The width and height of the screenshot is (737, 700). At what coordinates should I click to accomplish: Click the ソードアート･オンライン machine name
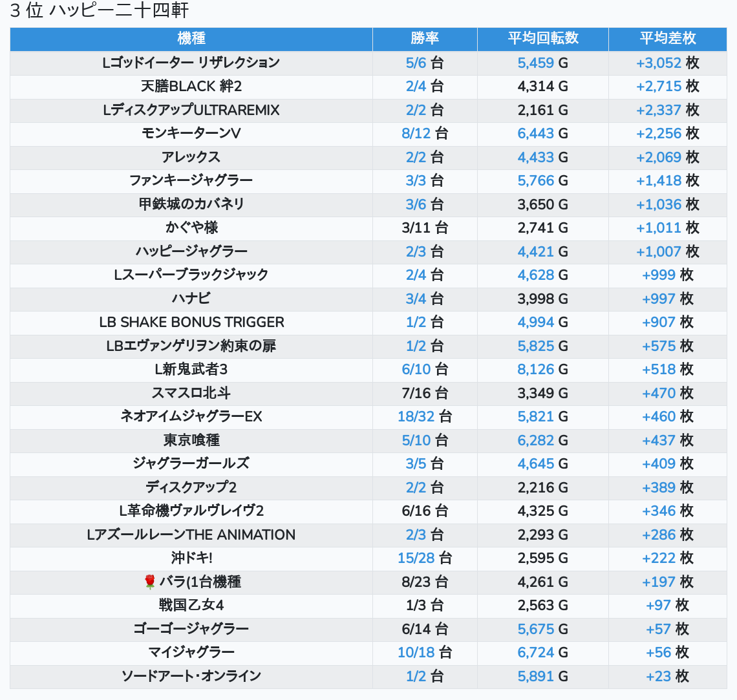(191, 676)
